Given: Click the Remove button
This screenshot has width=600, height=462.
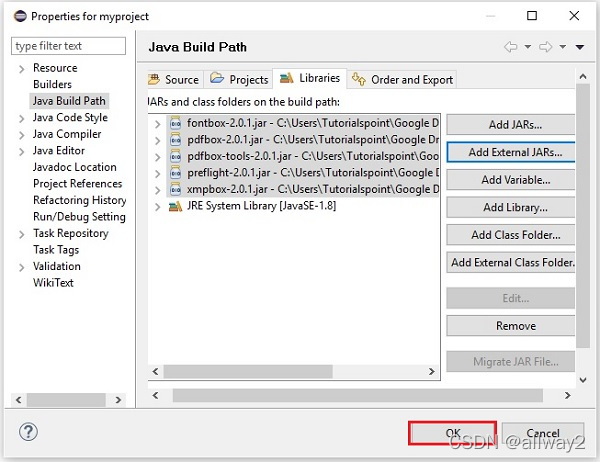Looking at the screenshot, I should 511,326.
